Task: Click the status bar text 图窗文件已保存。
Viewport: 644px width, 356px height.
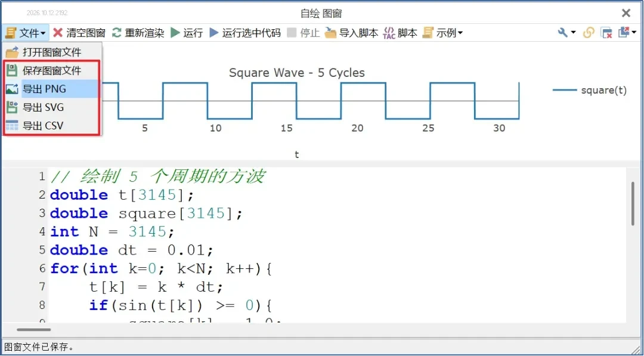Action: coord(39,348)
